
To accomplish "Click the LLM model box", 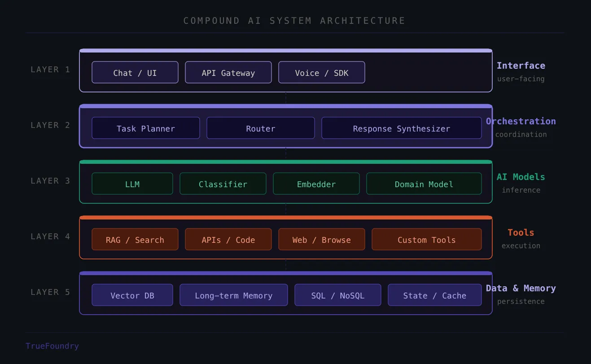I will point(132,184).
